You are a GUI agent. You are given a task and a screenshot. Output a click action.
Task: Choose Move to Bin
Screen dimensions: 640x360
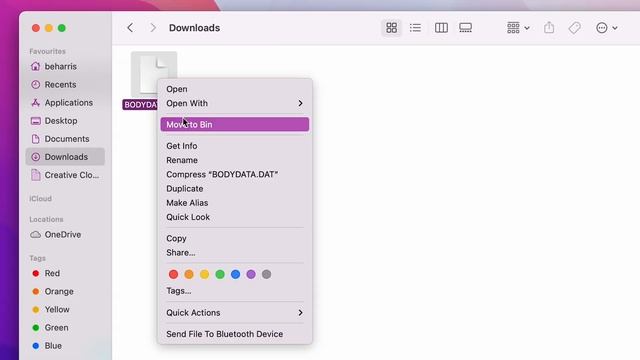click(235, 124)
